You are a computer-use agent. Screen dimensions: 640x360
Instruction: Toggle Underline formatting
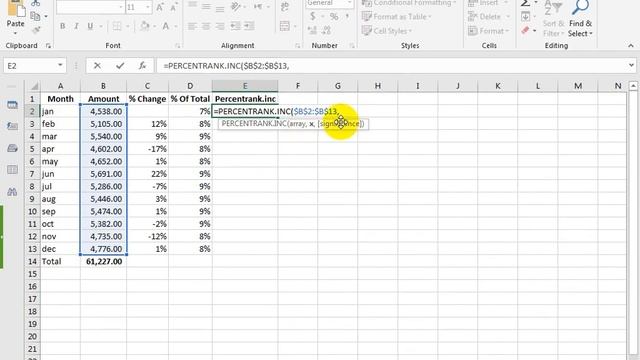tap(90, 26)
